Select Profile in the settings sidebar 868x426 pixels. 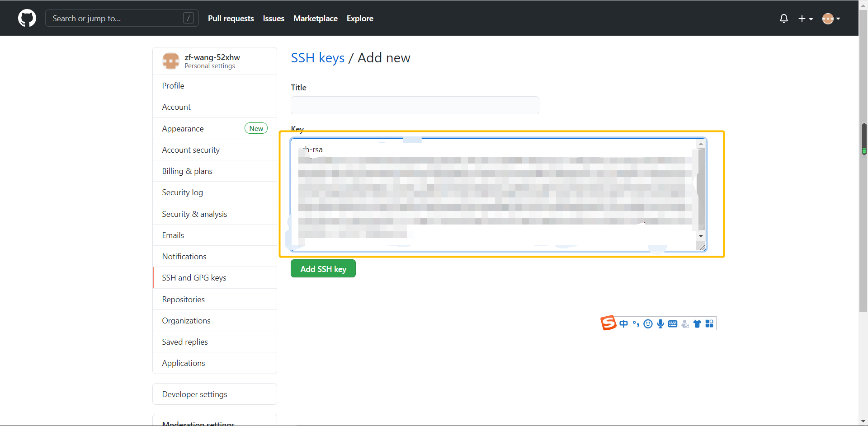pyautogui.click(x=215, y=85)
